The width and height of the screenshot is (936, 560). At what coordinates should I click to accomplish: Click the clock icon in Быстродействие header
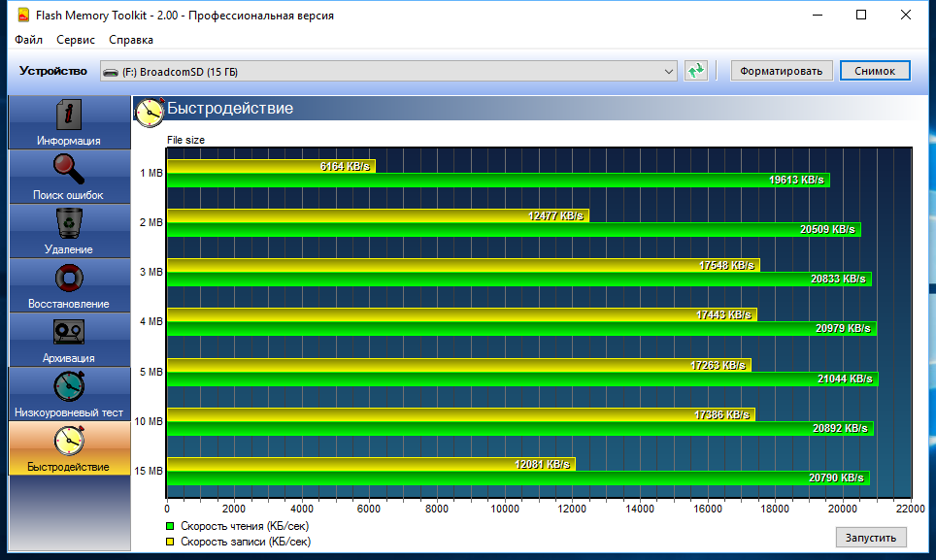(x=150, y=111)
